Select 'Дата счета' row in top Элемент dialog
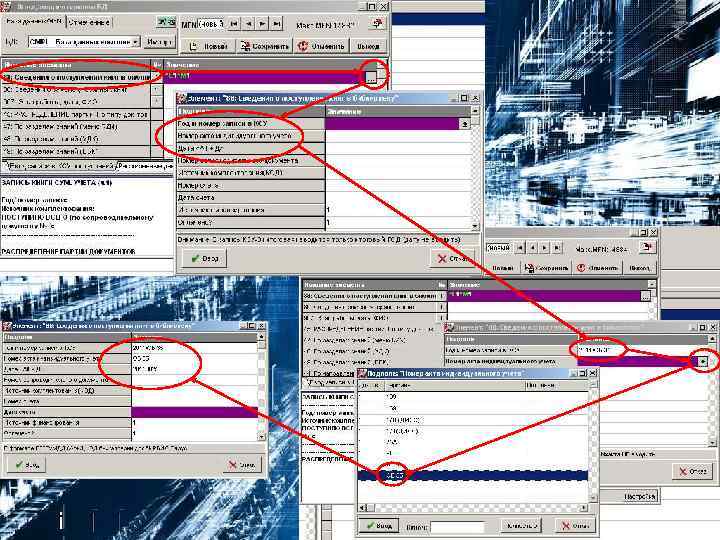Screen dimensions: 720x540 pyautogui.click(x=251, y=197)
